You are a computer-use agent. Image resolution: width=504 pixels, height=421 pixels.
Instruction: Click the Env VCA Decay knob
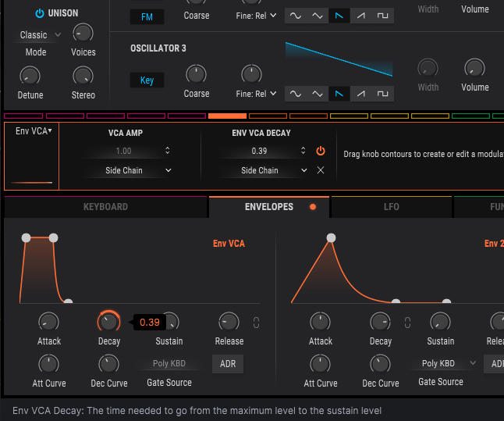tap(108, 322)
